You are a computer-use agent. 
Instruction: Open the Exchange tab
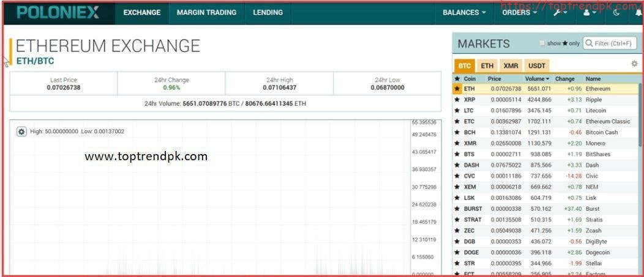[x=141, y=12]
